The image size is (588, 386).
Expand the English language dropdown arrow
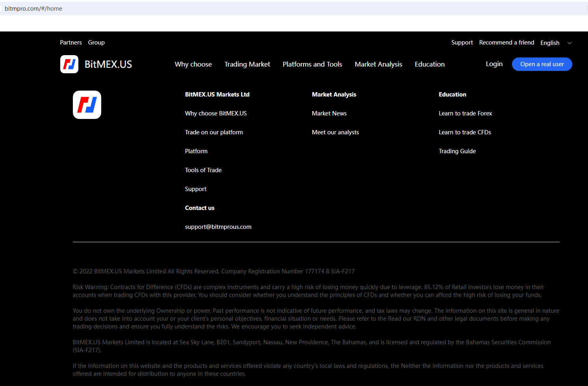569,43
